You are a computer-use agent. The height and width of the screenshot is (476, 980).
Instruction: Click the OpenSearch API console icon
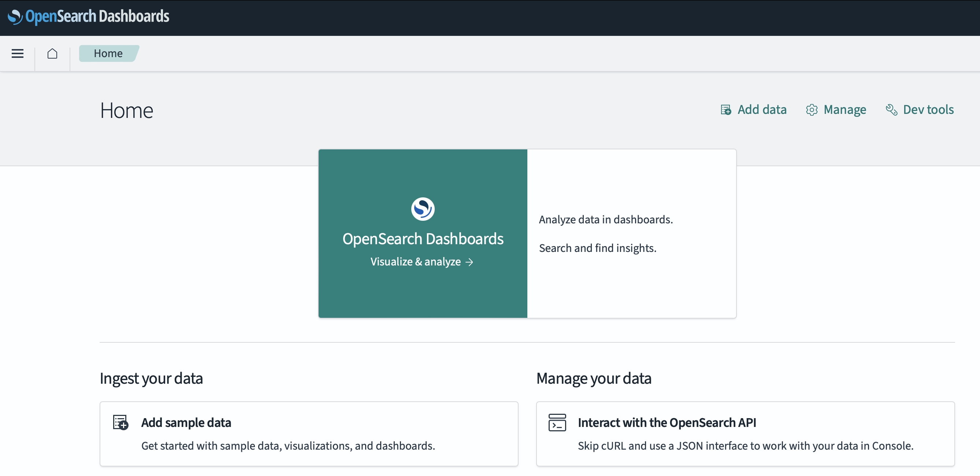click(x=557, y=422)
